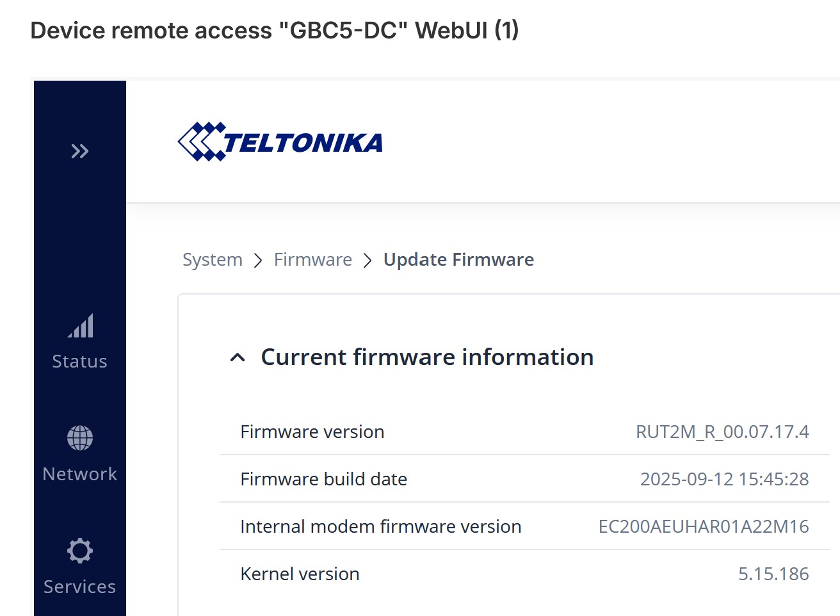Click the Current firmware information heading
The image size is (840, 616).
[427, 357]
